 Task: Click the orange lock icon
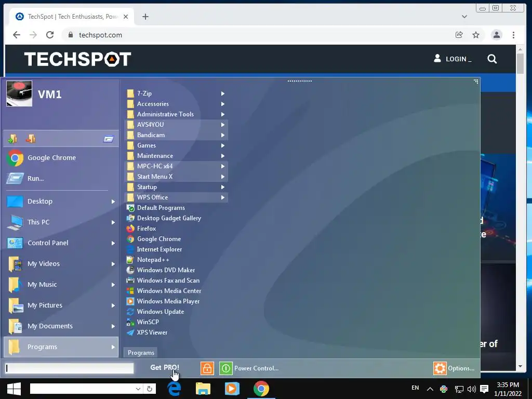207,368
